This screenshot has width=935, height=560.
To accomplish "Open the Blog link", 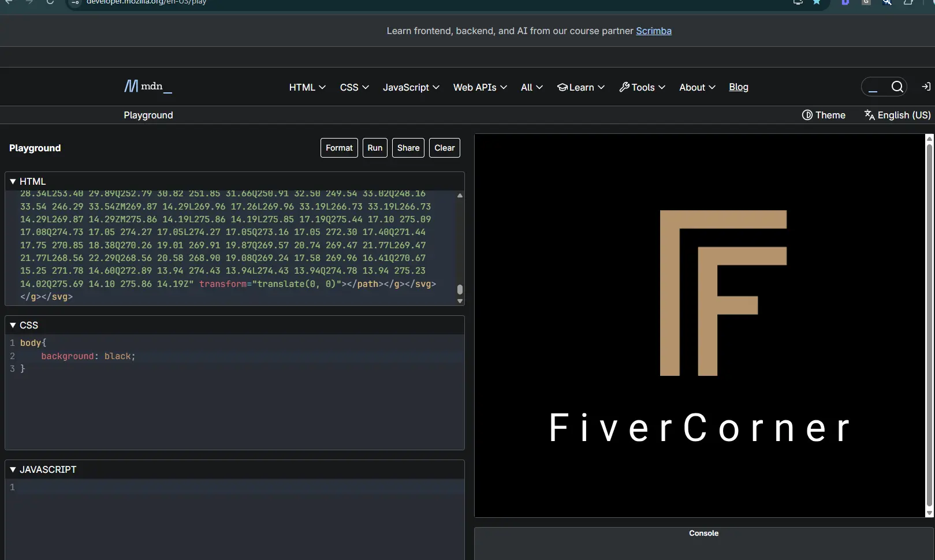I will coord(738,87).
